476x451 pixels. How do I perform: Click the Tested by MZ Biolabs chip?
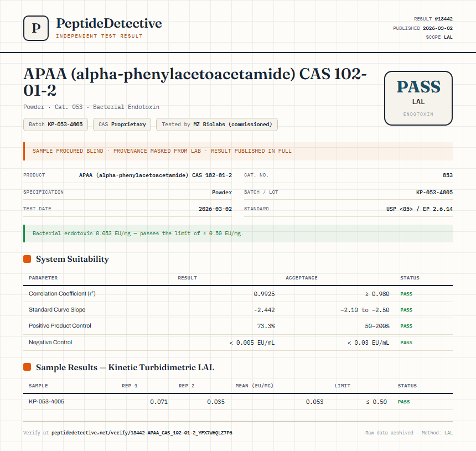(x=217, y=125)
